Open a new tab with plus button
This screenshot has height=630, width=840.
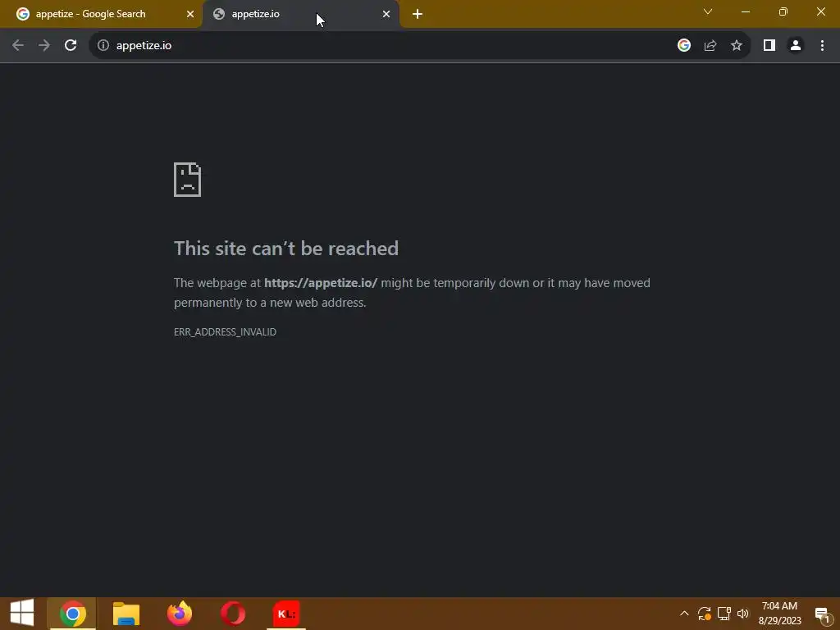(418, 14)
